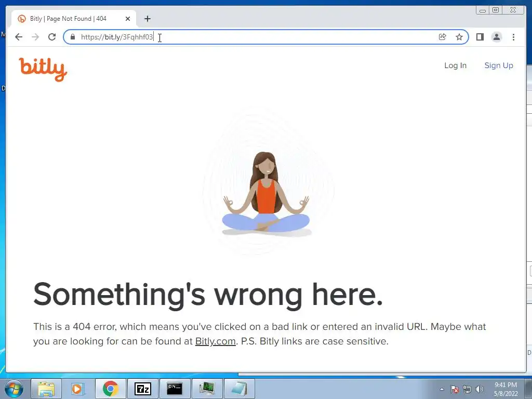Switch to Chrome on the taskbar
Screen dimensions: 532x399
[110, 389]
